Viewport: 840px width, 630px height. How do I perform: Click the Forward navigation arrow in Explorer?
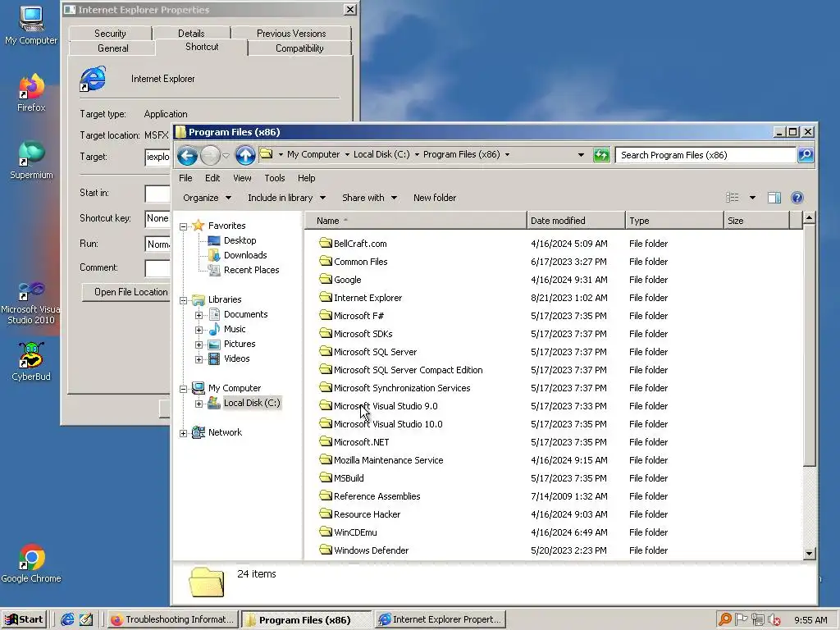[x=210, y=155]
